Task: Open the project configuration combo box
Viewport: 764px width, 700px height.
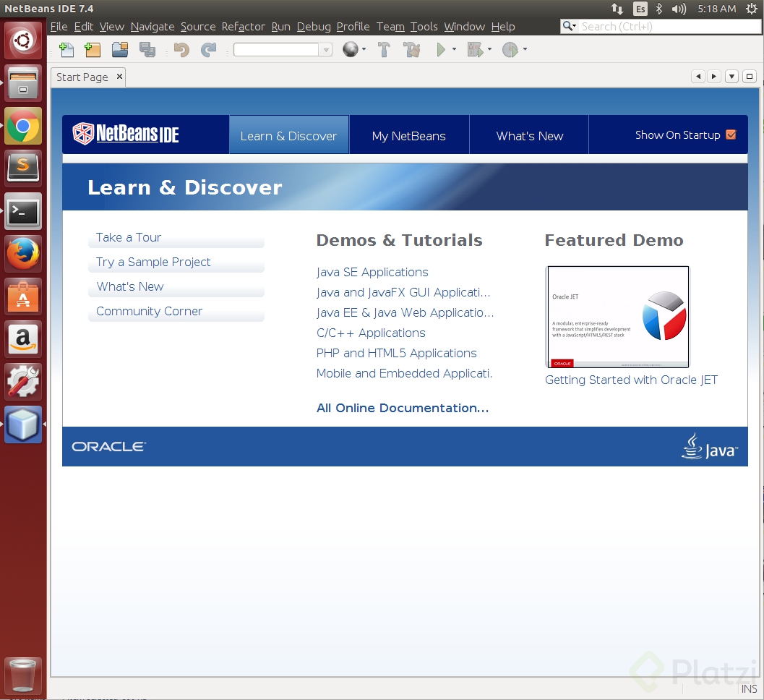Action: point(283,50)
